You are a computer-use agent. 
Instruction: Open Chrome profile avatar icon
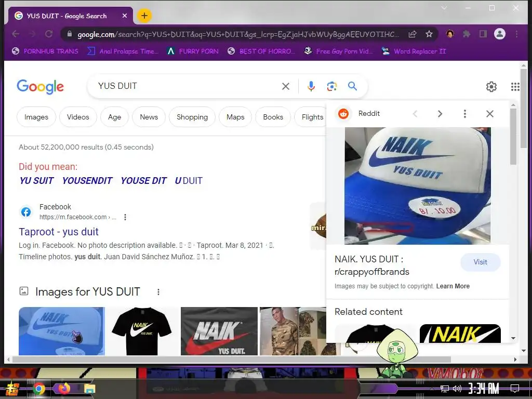pyautogui.click(x=499, y=34)
